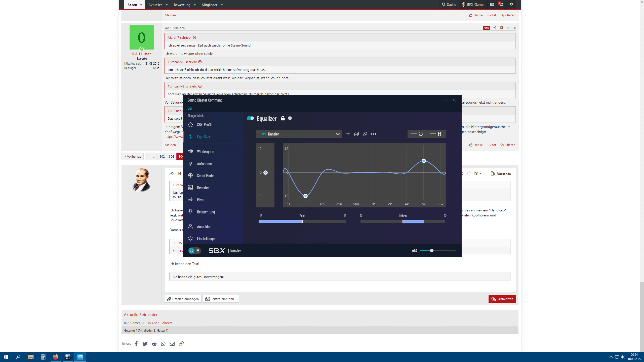The image size is (644, 362).
Task: Open the three-dot more options menu
Action: [373, 134]
